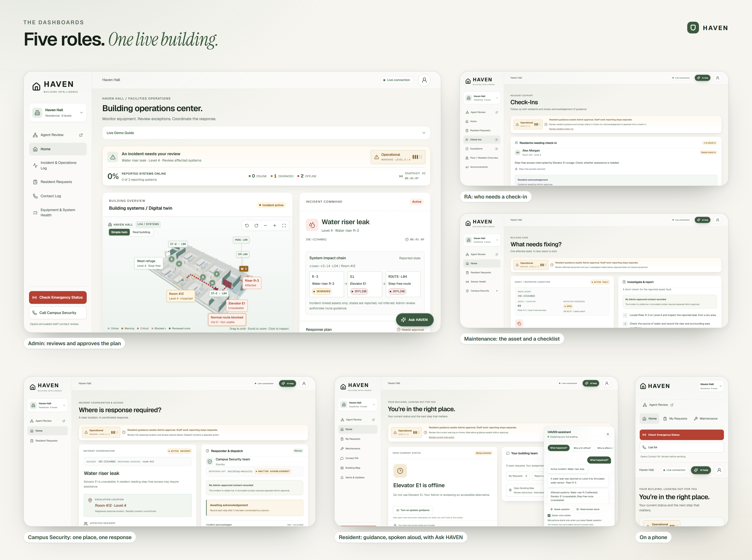Select the Room 412 callout on the twin

(x=181, y=296)
